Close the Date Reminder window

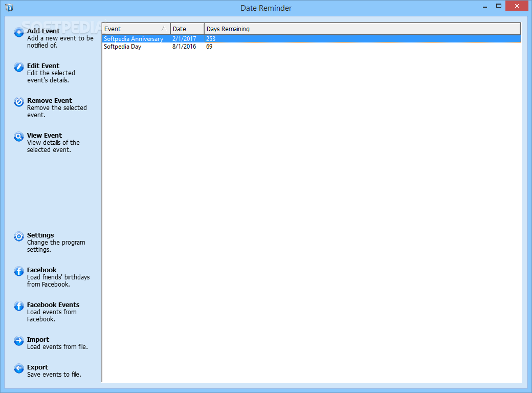(517, 6)
